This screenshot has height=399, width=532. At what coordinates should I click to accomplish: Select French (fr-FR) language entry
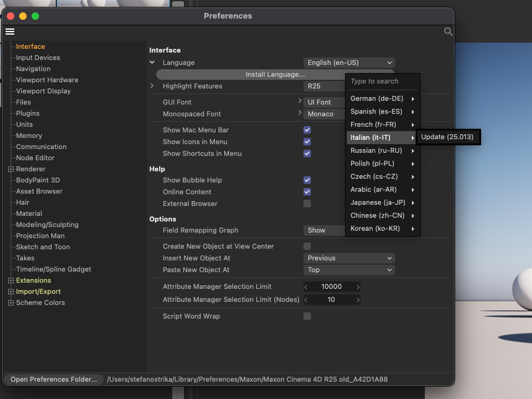coord(383,124)
